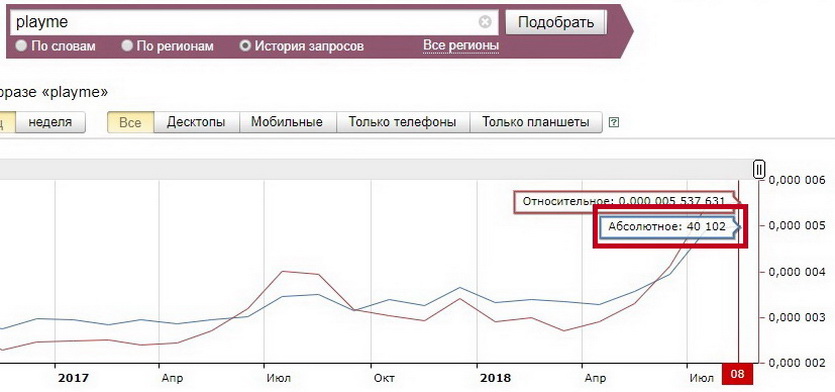Click the 'Относительное' value tooltip
The width and height of the screenshot is (835, 392).
(623, 201)
